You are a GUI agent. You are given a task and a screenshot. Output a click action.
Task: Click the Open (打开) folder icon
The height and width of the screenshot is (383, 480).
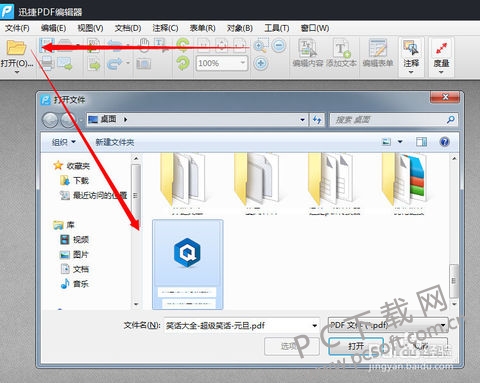[x=16, y=48]
